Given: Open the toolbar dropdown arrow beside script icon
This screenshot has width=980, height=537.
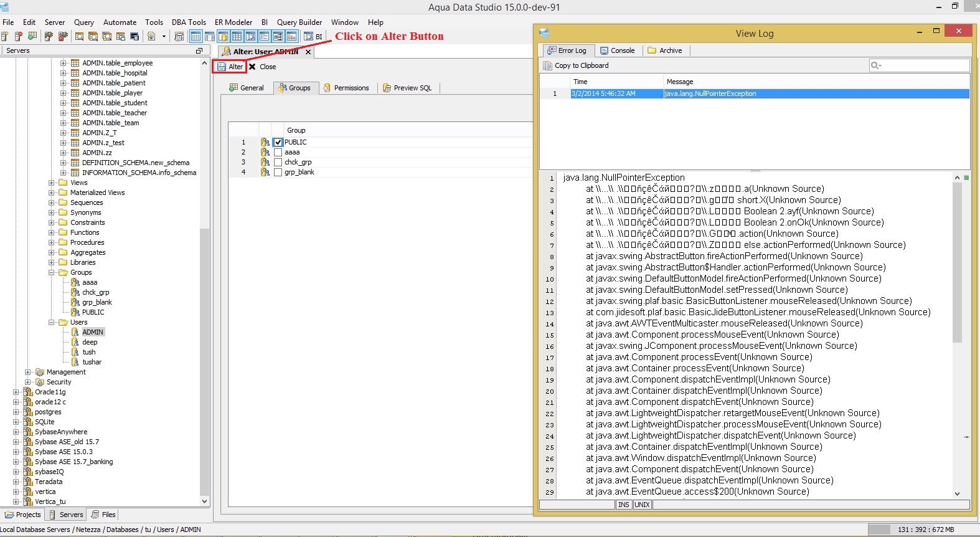Looking at the screenshot, I should tap(164, 36).
